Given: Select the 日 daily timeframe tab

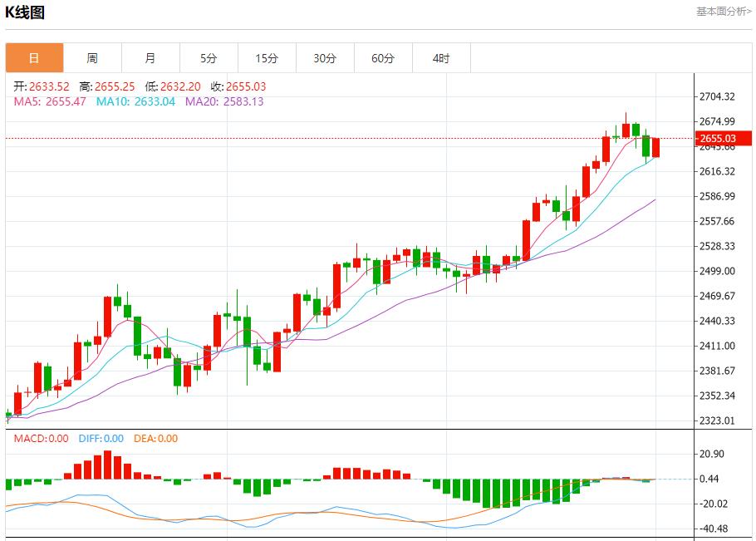Looking at the screenshot, I should coord(34,58).
